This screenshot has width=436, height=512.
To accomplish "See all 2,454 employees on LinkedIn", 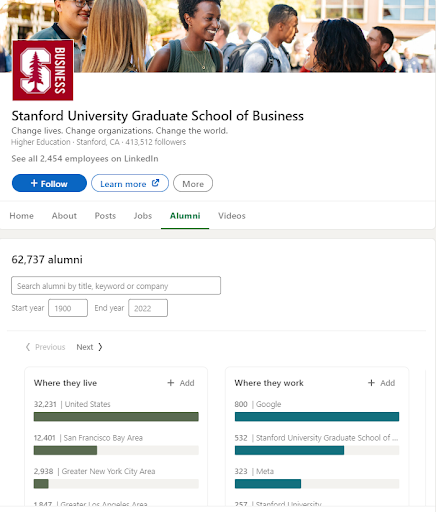I will point(85,159).
